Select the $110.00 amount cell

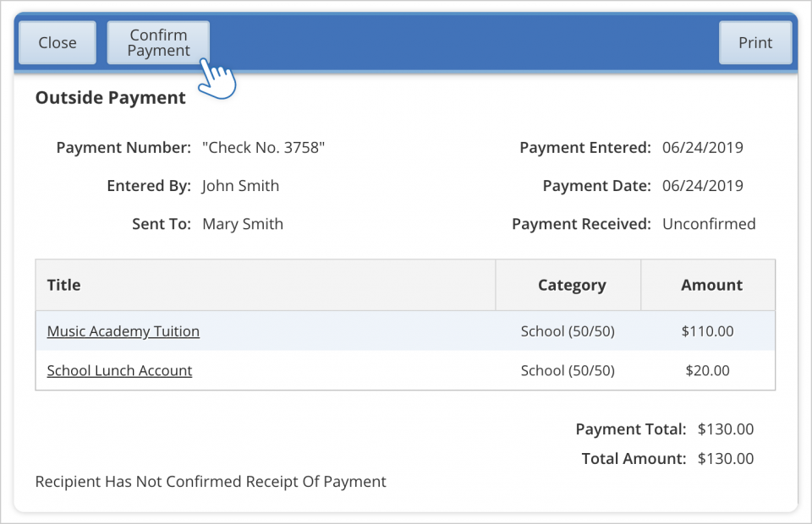(x=707, y=331)
